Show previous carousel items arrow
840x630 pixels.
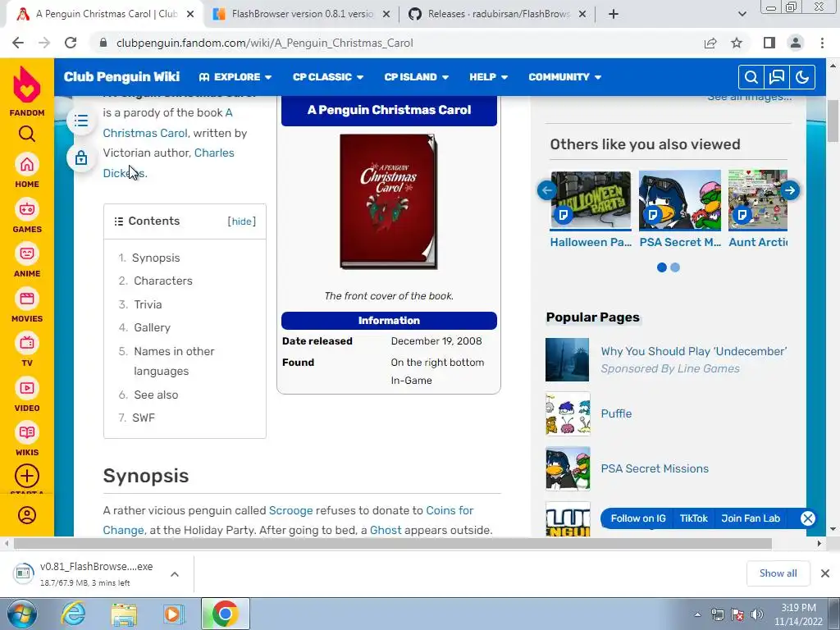coord(546,190)
